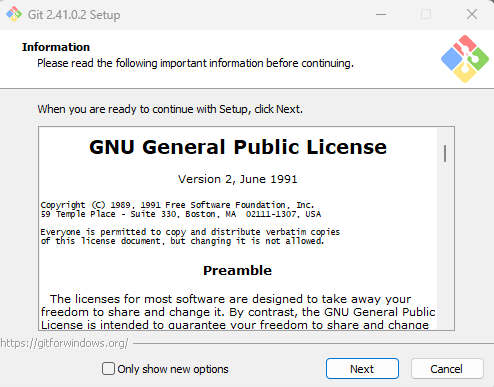Click the large Git logo in header

pos(465,59)
